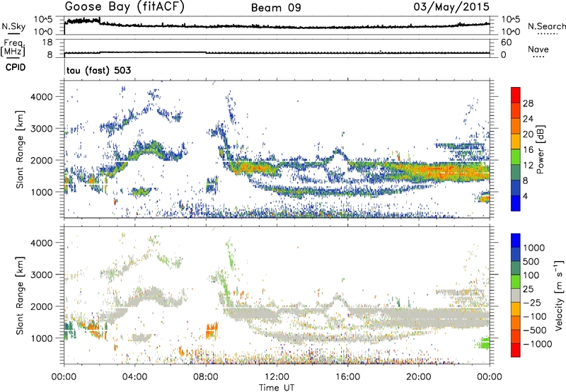566x392 pixels.
Task: Click the '500' tick on Velocity colorbar
Action: 531,262
